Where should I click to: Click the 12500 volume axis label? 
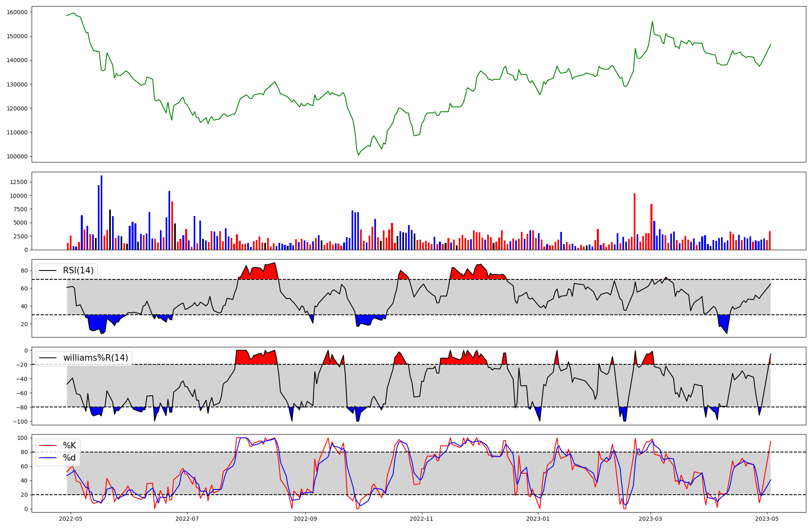point(19,182)
